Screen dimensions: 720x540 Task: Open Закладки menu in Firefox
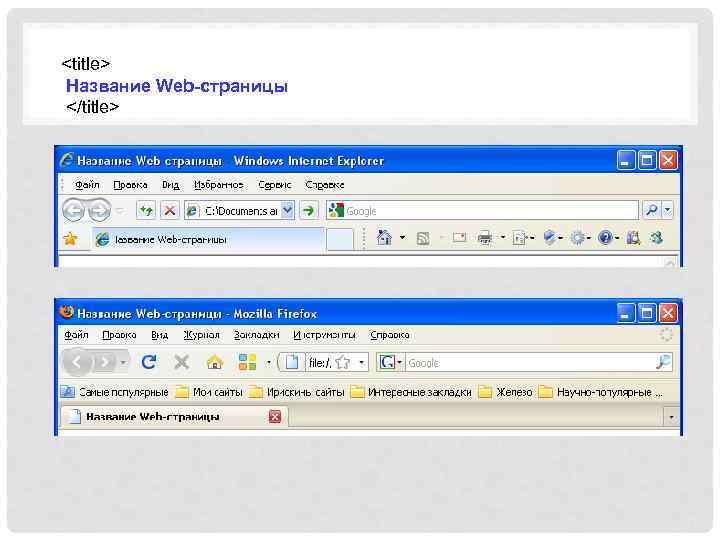257,335
